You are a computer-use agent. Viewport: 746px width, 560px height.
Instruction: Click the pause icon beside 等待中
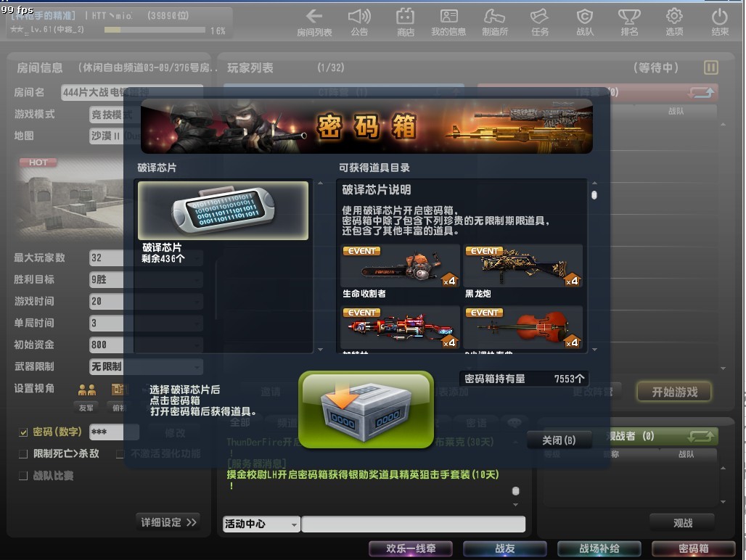point(710,67)
